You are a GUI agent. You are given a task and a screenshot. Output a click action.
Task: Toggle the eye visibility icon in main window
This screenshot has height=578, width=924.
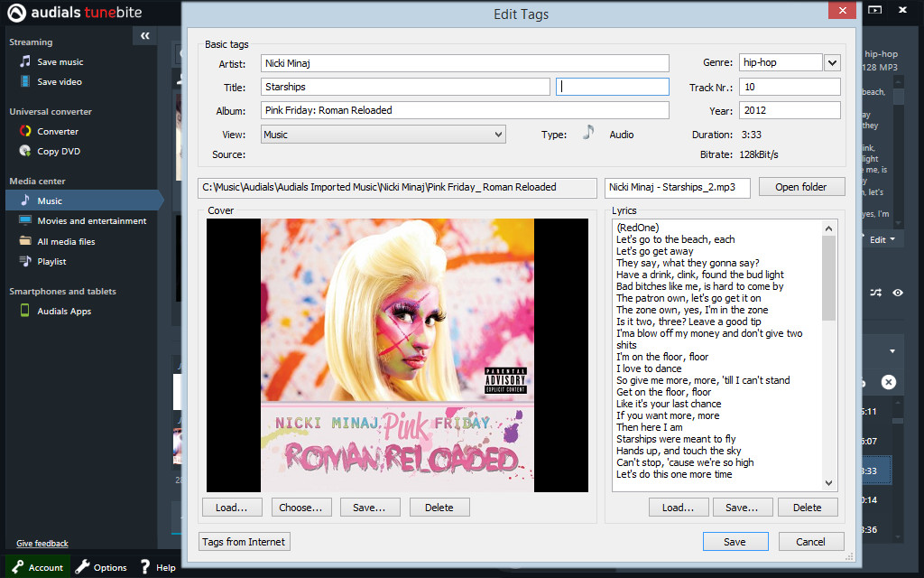(x=898, y=293)
